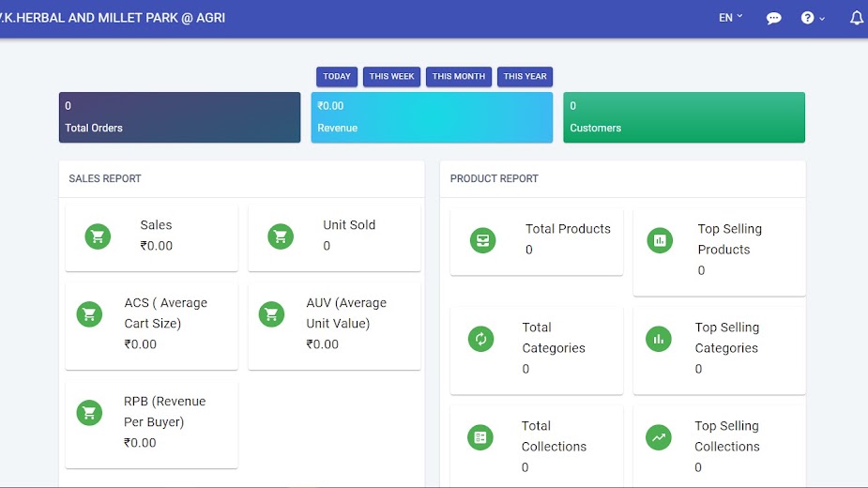Viewport: 868px width, 488px height.
Task: Open the chat messages icon
Action: (x=773, y=18)
